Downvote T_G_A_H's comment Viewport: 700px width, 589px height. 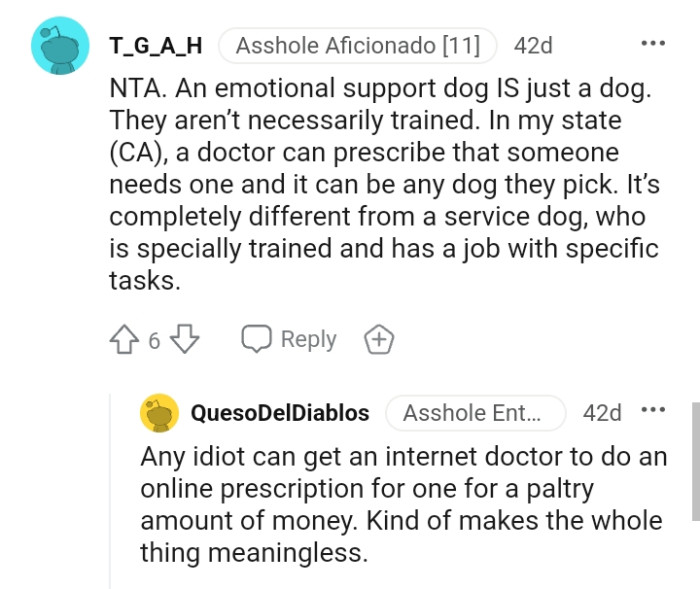pos(184,340)
